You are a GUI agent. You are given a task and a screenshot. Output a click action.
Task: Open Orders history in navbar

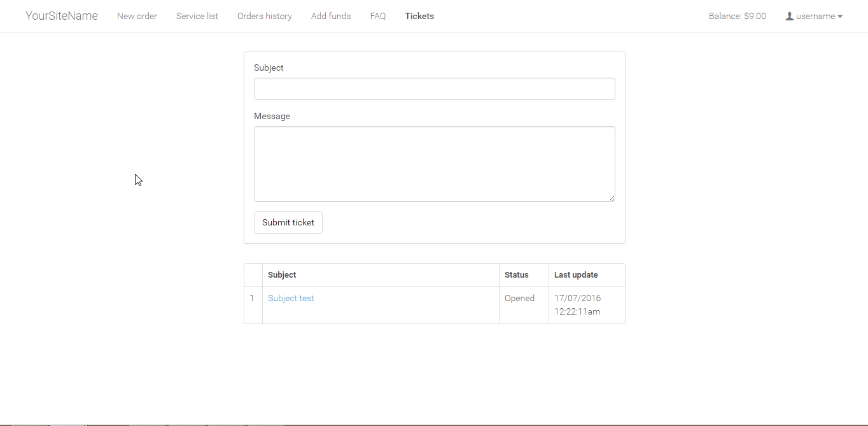point(265,16)
